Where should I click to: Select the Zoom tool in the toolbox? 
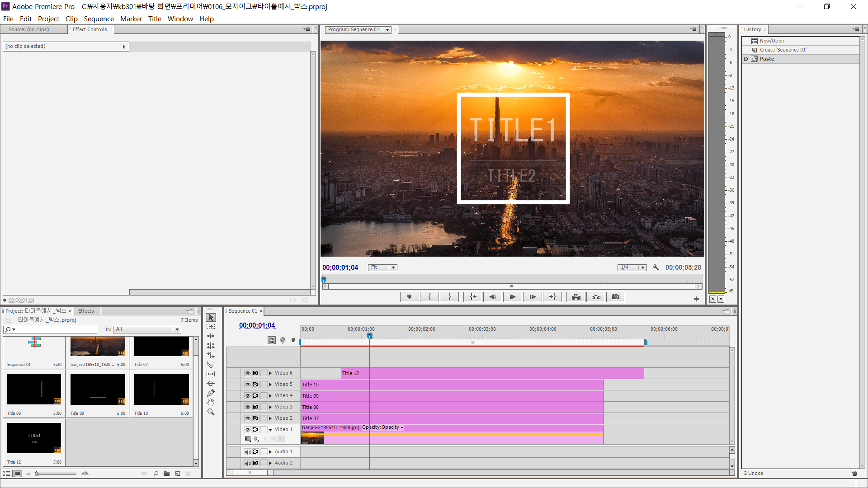tap(210, 412)
